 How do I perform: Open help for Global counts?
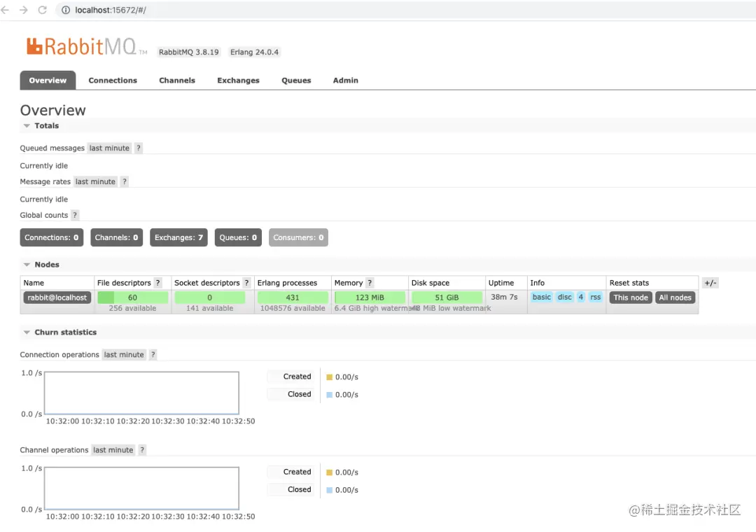point(75,215)
